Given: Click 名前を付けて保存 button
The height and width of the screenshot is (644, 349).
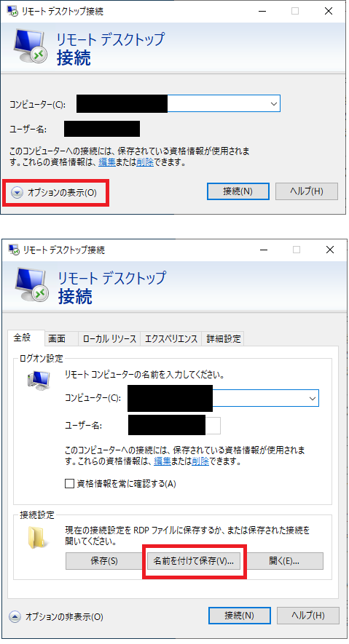Looking at the screenshot, I should [x=194, y=561].
